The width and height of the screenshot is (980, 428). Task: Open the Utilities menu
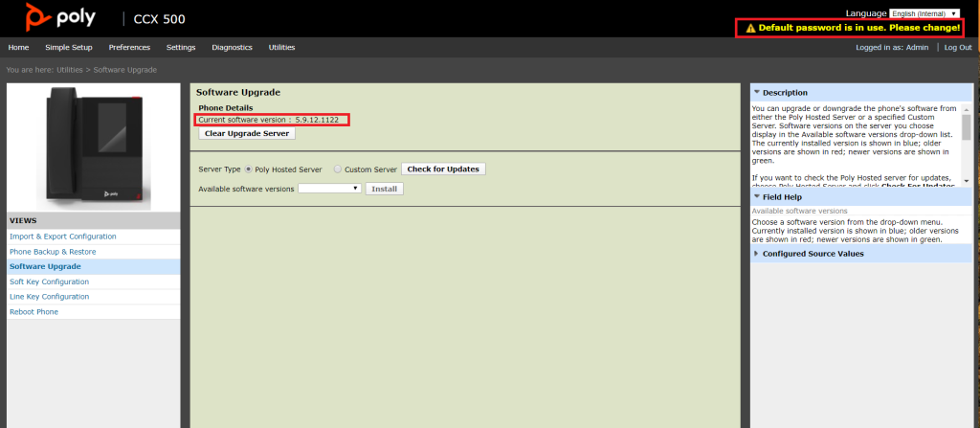tap(281, 47)
